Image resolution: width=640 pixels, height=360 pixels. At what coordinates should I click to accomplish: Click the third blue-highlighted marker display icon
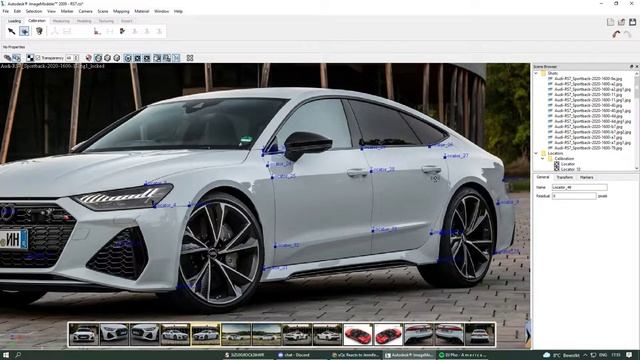[147, 58]
